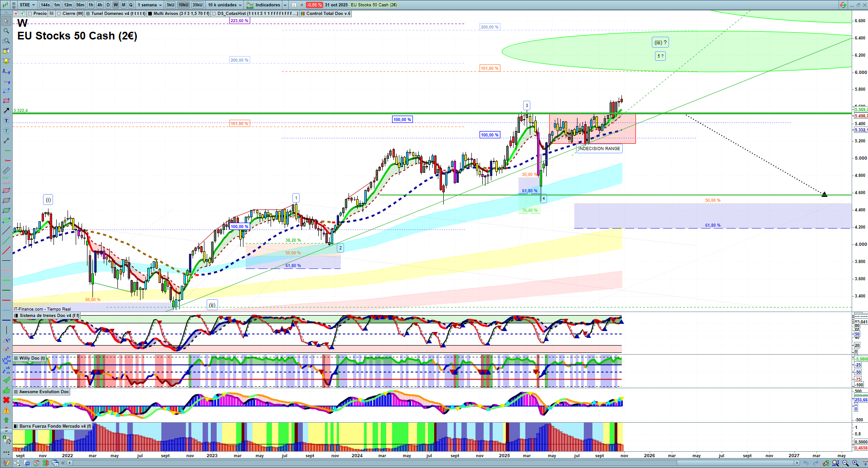Click the red X delete tool

[6, 400]
